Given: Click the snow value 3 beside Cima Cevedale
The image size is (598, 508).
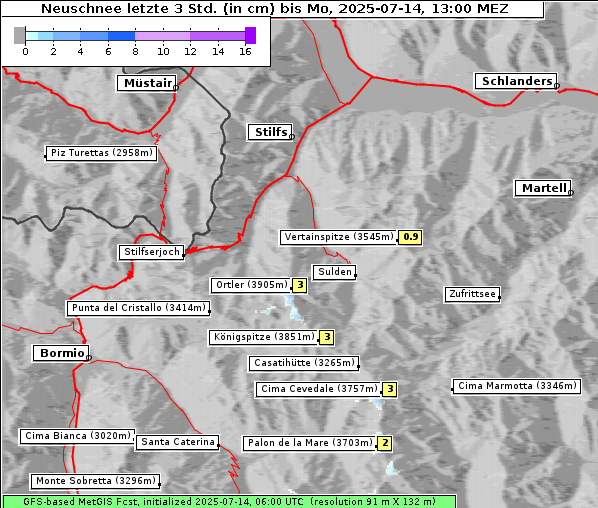Looking at the screenshot, I should [x=389, y=389].
